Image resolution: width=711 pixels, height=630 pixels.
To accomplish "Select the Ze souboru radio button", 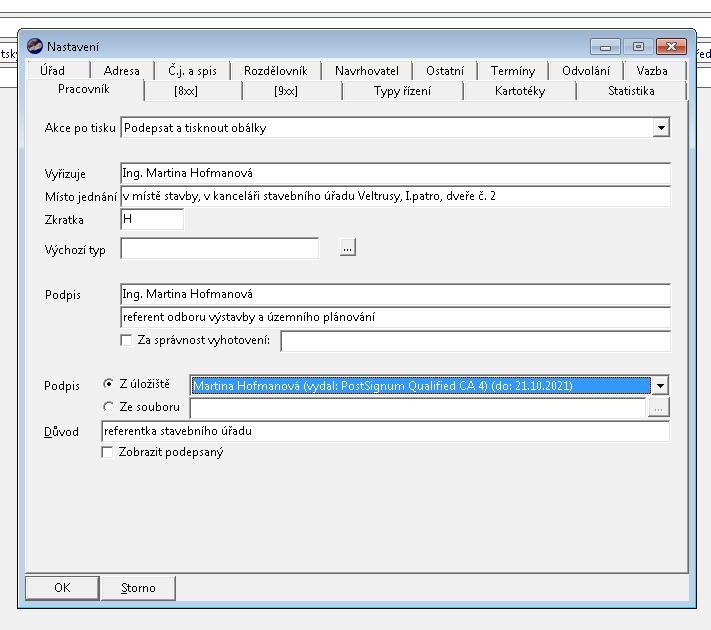I will 109,407.
